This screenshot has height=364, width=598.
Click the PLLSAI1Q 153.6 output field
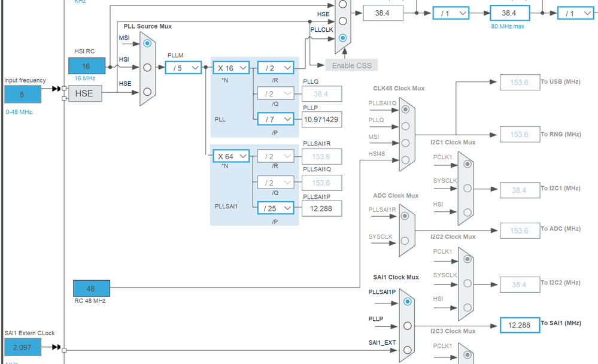click(x=321, y=183)
